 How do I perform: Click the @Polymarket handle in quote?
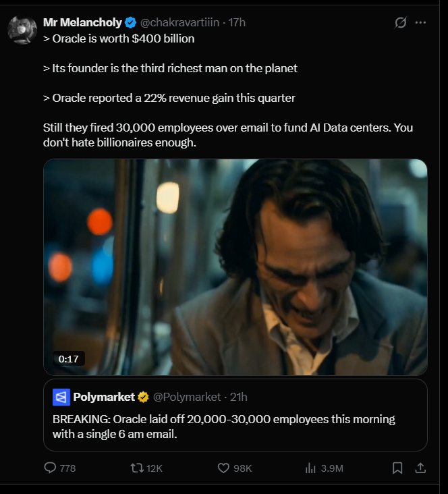click(x=187, y=397)
